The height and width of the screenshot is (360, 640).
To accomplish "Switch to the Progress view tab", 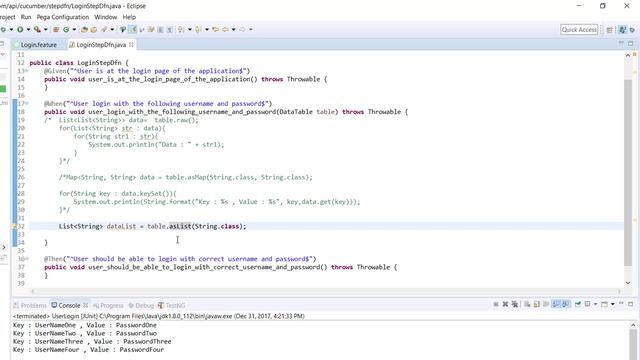I will pyautogui.click(x=108, y=305).
